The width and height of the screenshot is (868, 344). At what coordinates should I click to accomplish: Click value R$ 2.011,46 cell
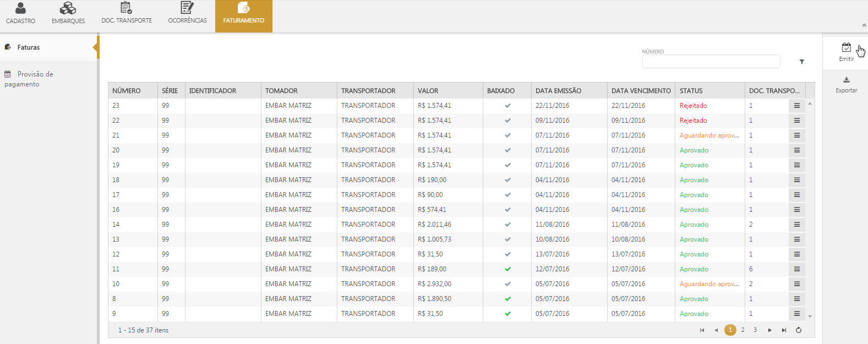(434, 225)
